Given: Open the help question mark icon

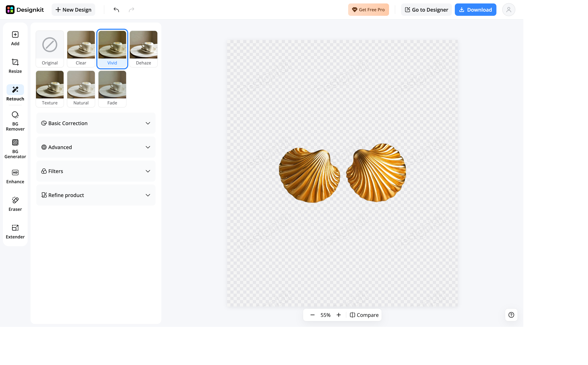Looking at the screenshot, I should 511,315.
